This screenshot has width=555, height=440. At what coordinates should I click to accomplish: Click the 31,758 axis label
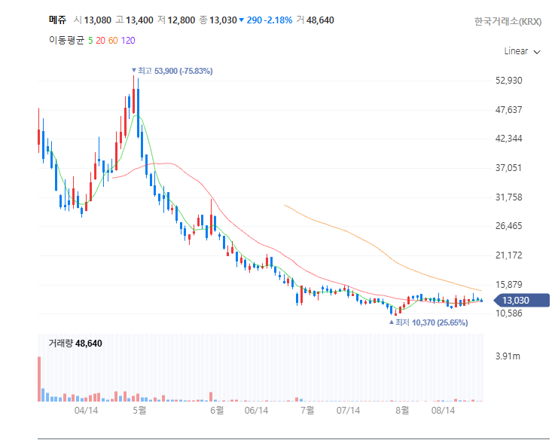(509, 197)
